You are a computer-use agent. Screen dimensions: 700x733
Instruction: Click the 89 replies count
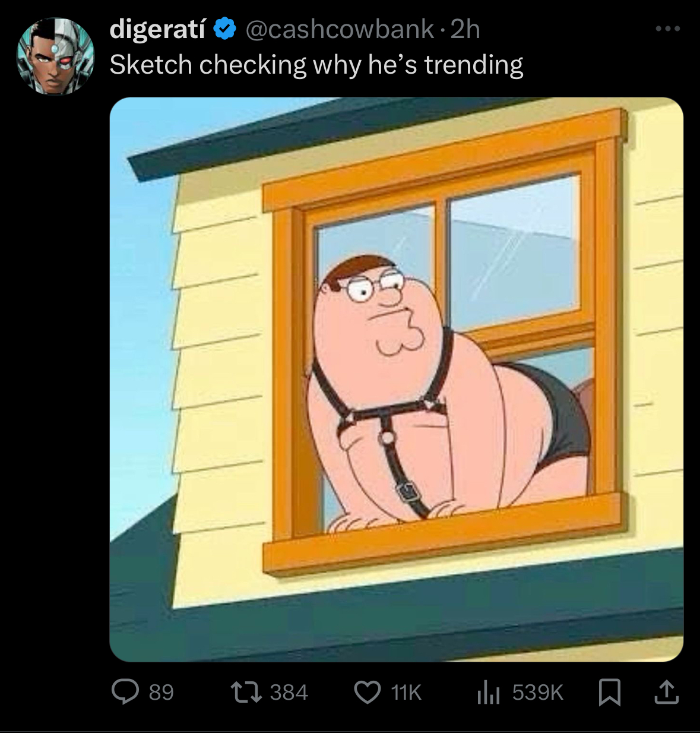[161, 692]
